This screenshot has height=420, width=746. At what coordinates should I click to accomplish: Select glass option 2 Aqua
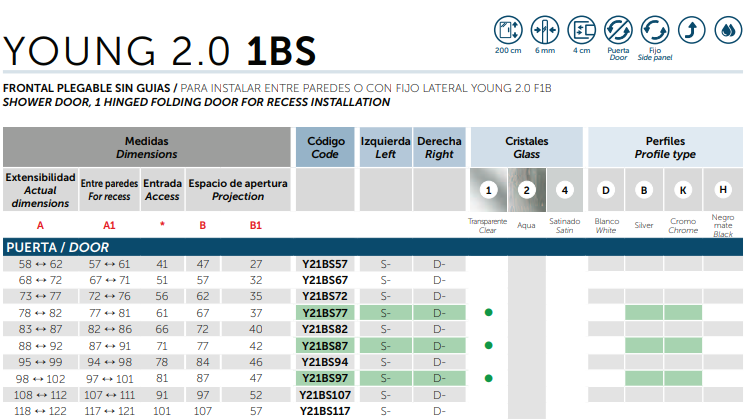point(526,190)
